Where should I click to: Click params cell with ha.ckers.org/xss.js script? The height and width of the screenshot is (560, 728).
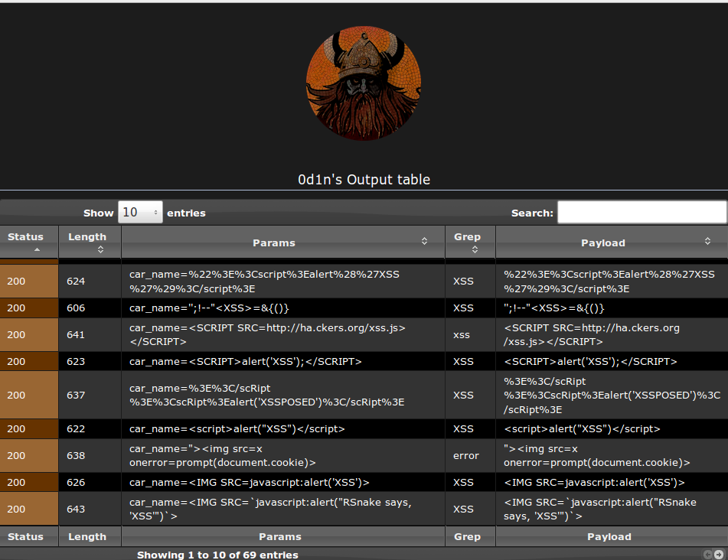(x=283, y=334)
